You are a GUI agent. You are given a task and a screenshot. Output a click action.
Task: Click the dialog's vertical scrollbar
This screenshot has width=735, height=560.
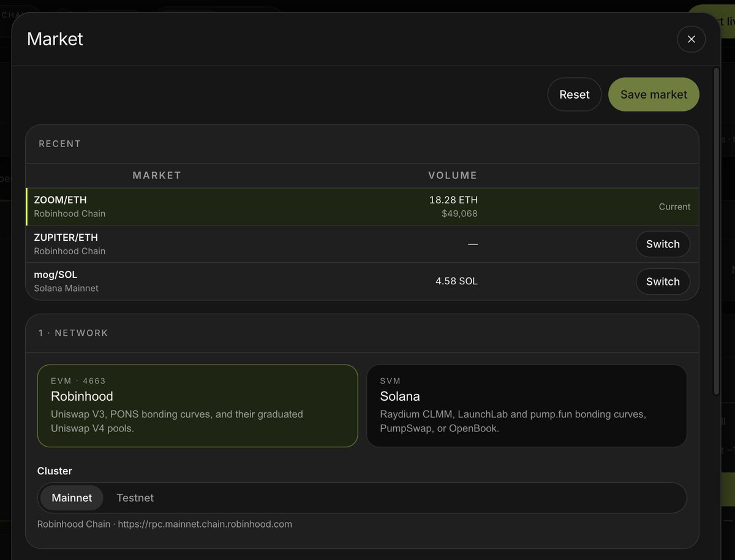click(x=716, y=232)
